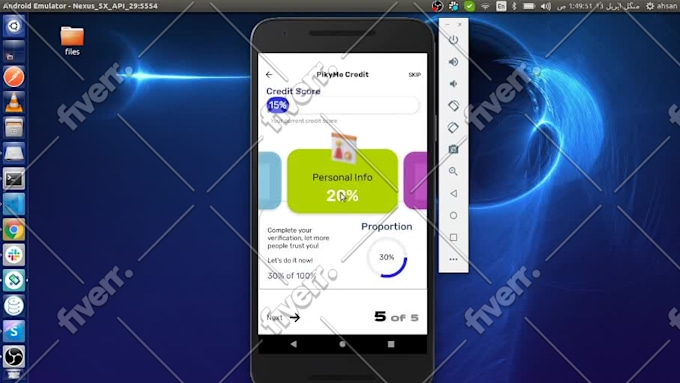This screenshot has width=680, height=383.
Task: Open OBS Studio from the dock
Action: click(14, 357)
